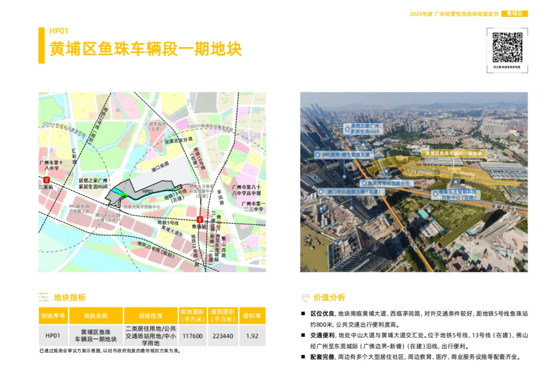The image size is (550, 392).
Task: Click the 地块指标 section heading
Action: point(70,297)
